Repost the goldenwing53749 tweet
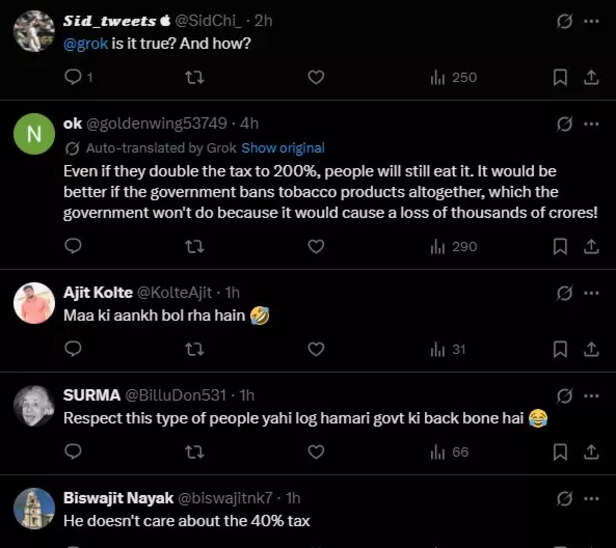The height and width of the screenshot is (548, 616). pos(196,246)
